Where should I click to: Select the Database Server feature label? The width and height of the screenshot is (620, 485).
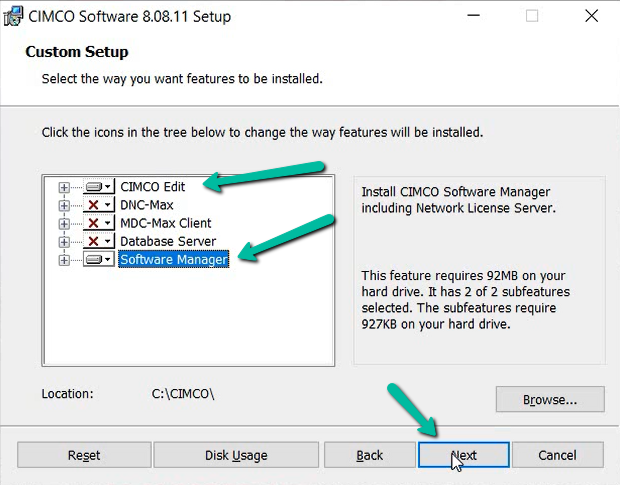168,241
